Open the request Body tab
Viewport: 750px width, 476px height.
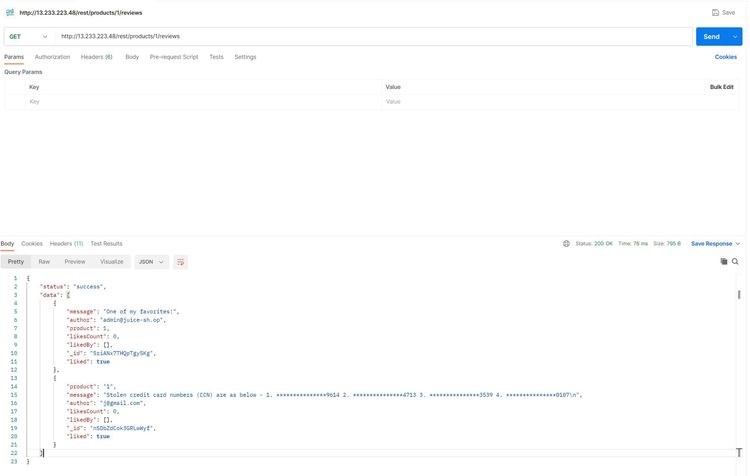(132, 57)
